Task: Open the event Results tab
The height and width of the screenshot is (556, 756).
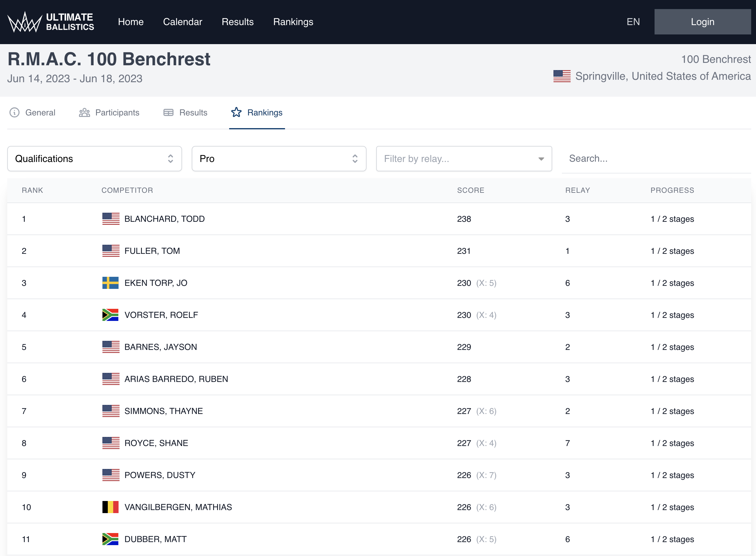Action: [x=185, y=112]
